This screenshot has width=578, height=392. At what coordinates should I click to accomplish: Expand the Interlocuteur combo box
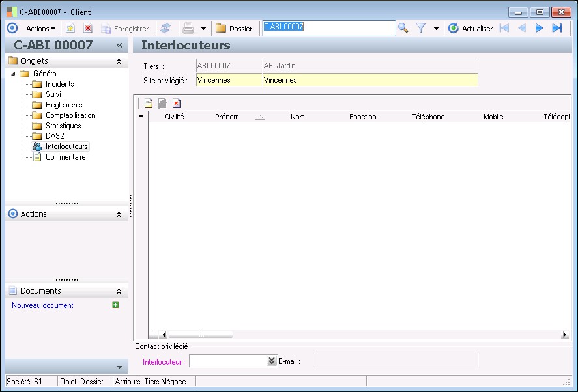point(272,361)
